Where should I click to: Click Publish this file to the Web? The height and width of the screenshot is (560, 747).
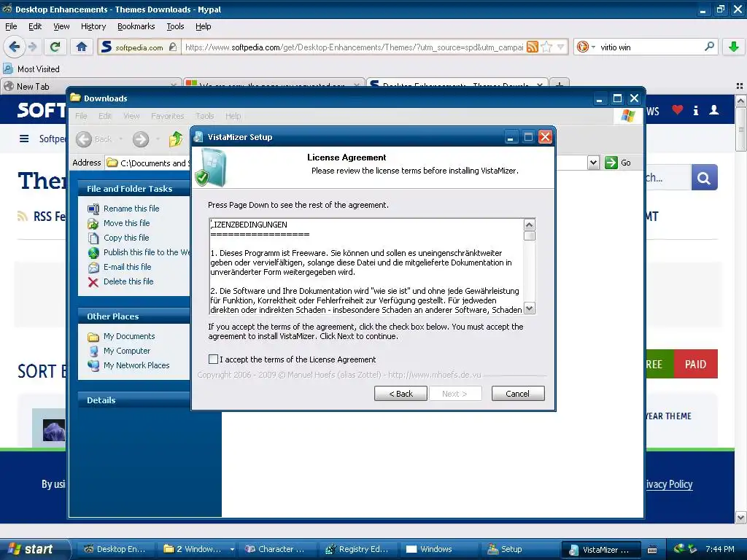coord(146,252)
